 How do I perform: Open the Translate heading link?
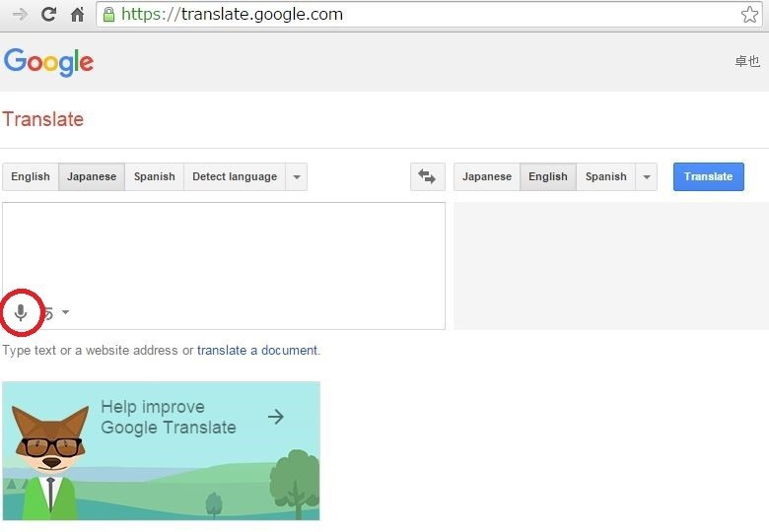(x=43, y=119)
